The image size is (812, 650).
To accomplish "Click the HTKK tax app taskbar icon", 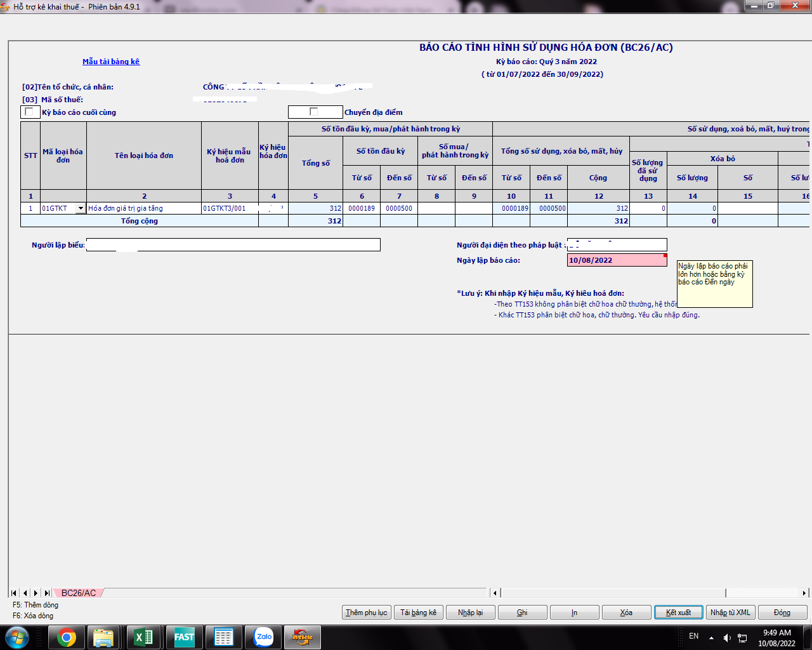I will click(303, 637).
